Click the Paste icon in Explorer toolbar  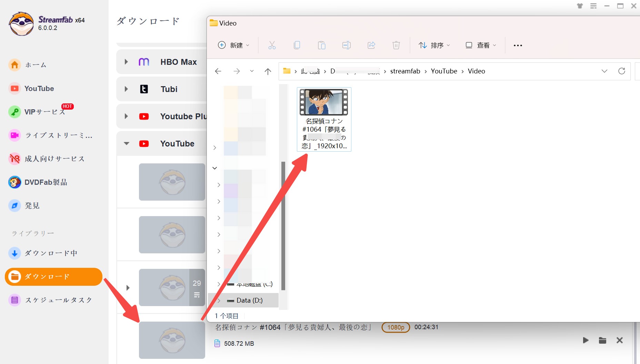point(322,45)
